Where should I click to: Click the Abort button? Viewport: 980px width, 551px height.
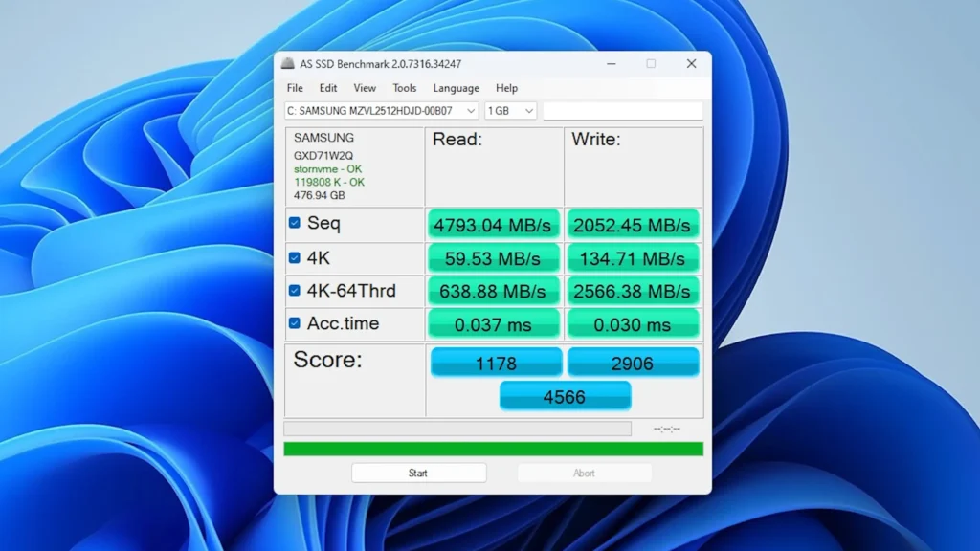point(585,473)
